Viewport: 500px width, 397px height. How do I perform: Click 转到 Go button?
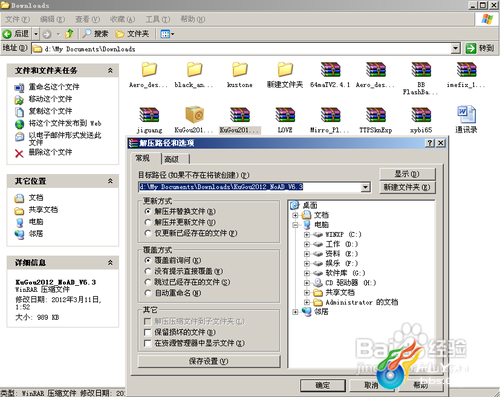coord(480,48)
